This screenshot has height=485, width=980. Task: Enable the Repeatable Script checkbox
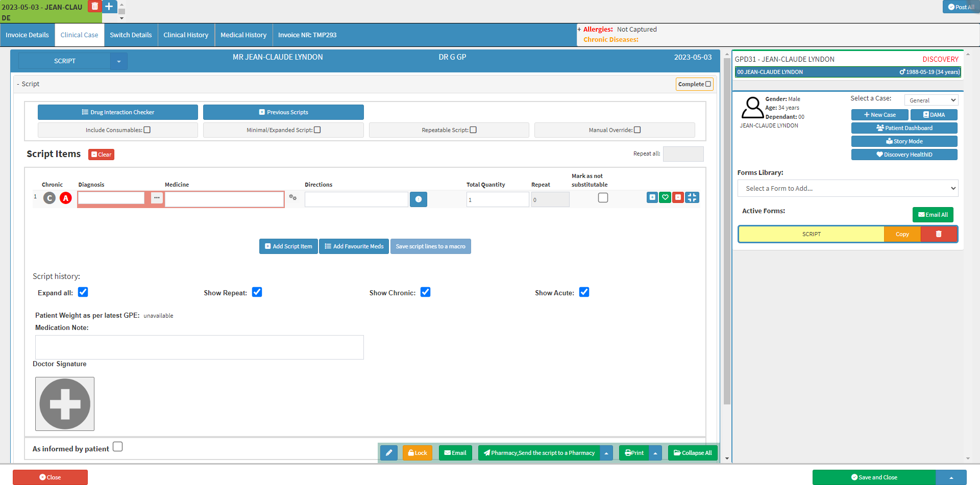coord(473,130)
